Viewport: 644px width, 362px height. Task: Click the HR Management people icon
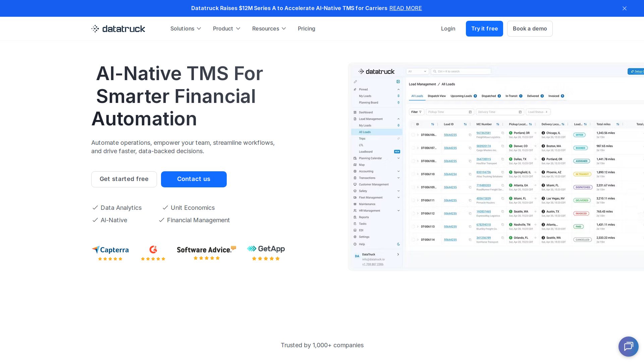point(355,211)
